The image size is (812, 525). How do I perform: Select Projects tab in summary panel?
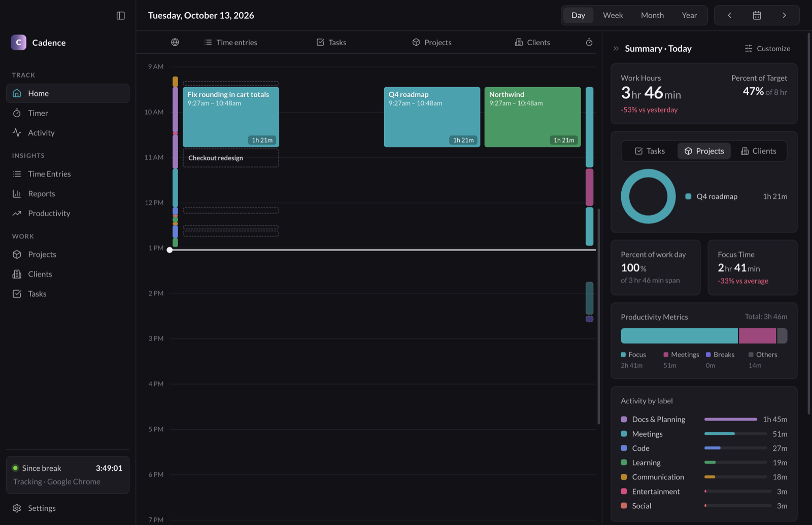click(704, 151)
